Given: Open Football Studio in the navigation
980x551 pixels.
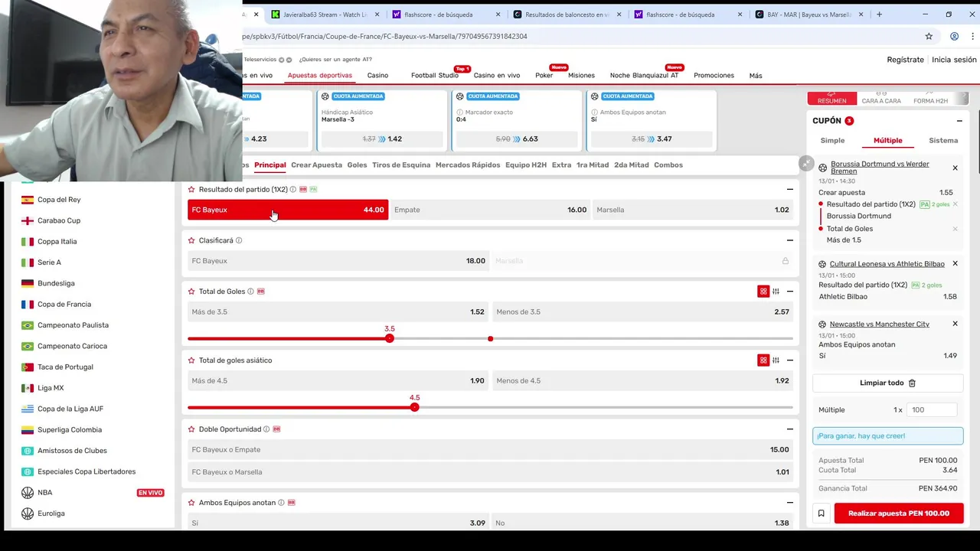Looking at the screenshot, I should [x=435, y=76].
